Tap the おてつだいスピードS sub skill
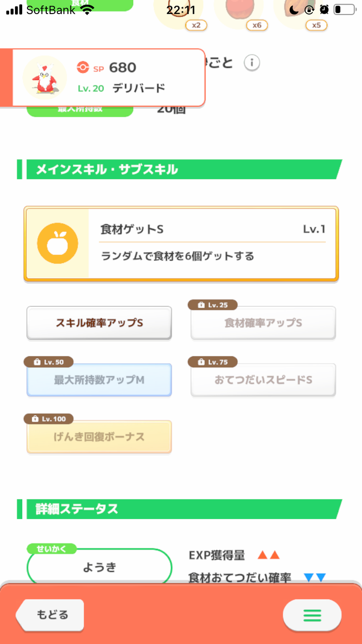362x644 pixels. point(263,380)
